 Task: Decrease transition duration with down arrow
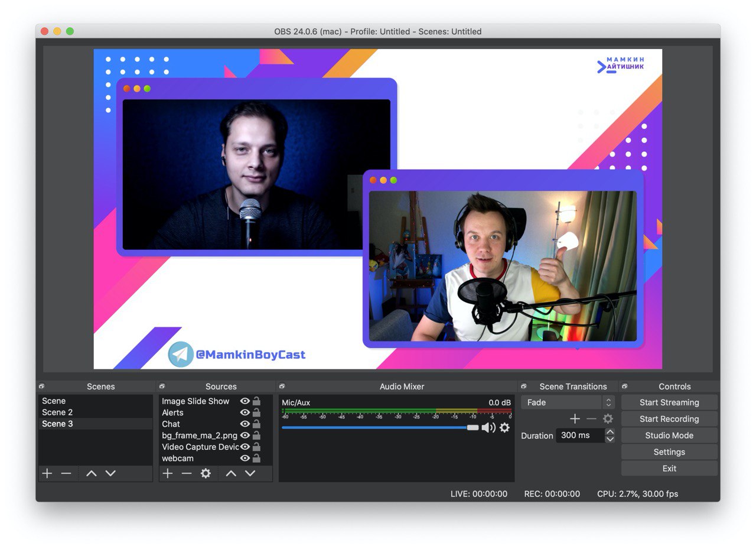pyautogui.click(x=610, y=439)
